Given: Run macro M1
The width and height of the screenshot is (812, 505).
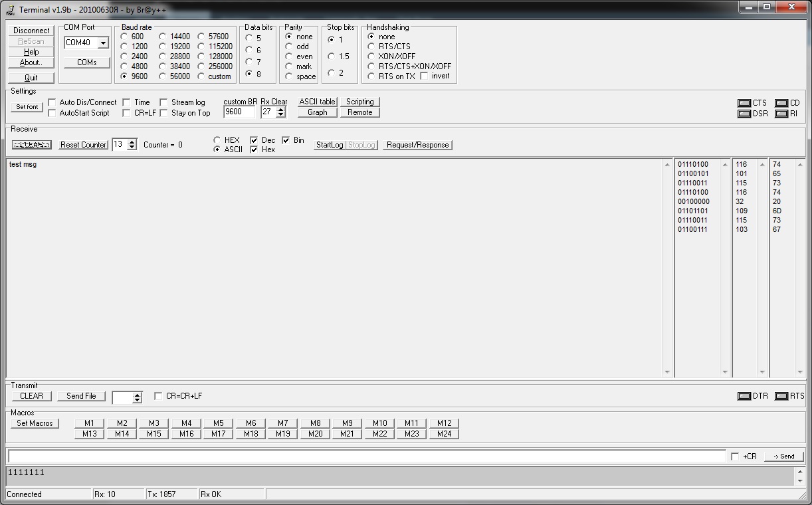Looking at the screenshot, I should pyautogui.click(x=90, y=423).
